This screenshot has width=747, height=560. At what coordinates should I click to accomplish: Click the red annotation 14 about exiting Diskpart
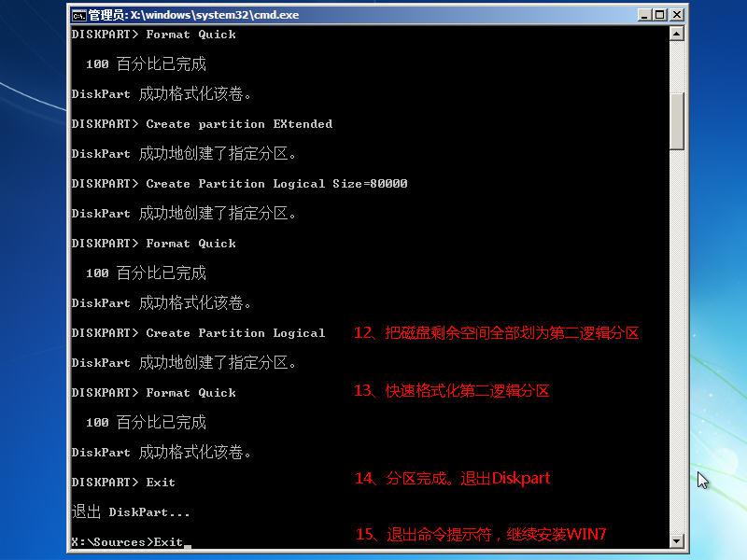(x=452, y=478)
